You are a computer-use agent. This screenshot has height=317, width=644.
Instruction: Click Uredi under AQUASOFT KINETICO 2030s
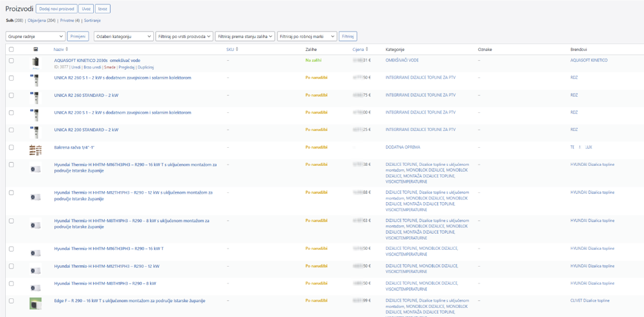click(x=76, y=67)
